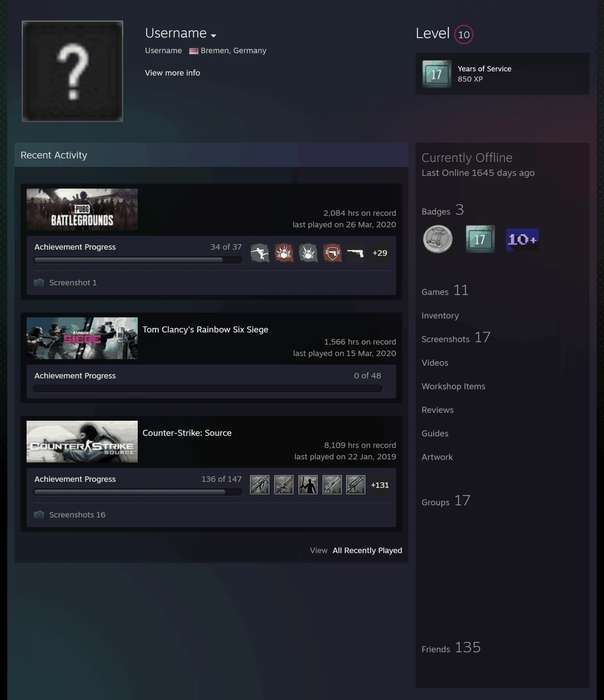Click first Counter-Strike rifle achievement icon
This screenshot has width=604, height=700.
pyautogui.click(x=260, y=485)
